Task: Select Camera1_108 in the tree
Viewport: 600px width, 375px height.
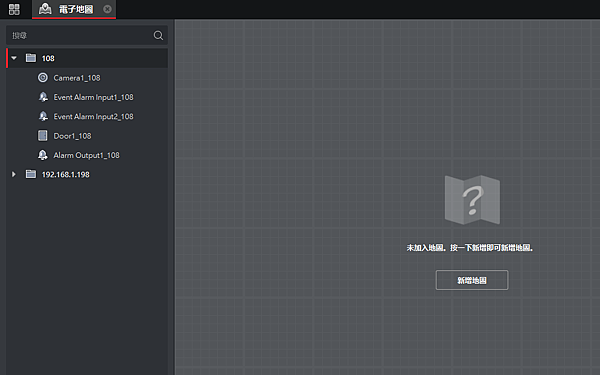Action: pyautogui.click(x=77, y=78)
